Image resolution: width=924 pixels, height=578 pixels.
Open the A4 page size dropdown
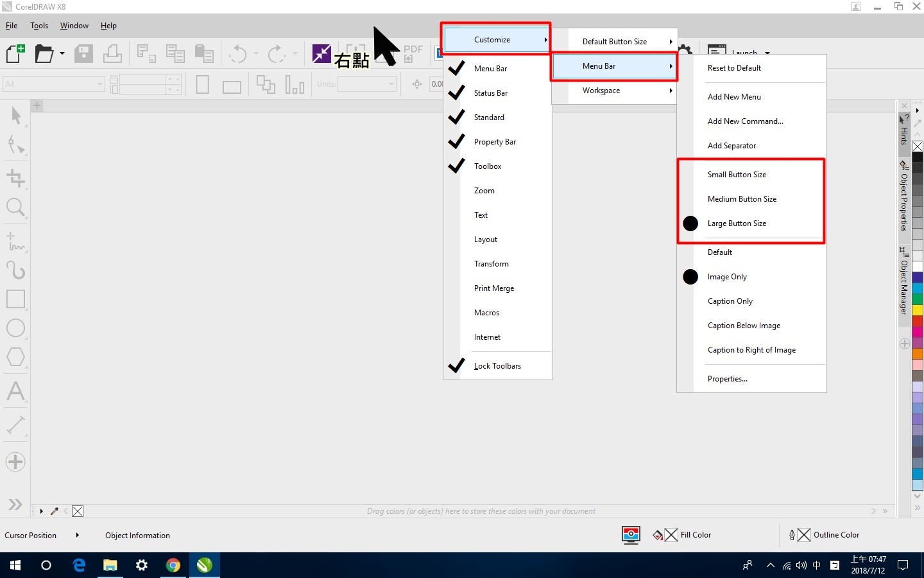coord(100,84)
